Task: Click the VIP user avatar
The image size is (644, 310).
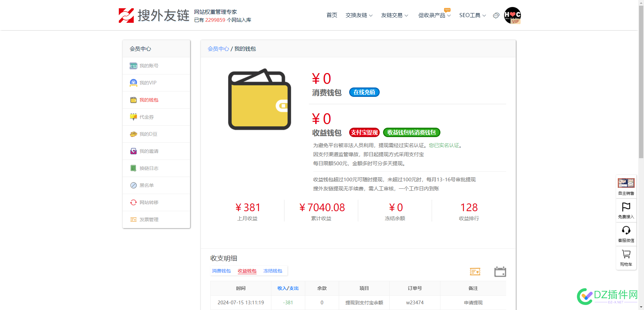Action: (512, 15)
